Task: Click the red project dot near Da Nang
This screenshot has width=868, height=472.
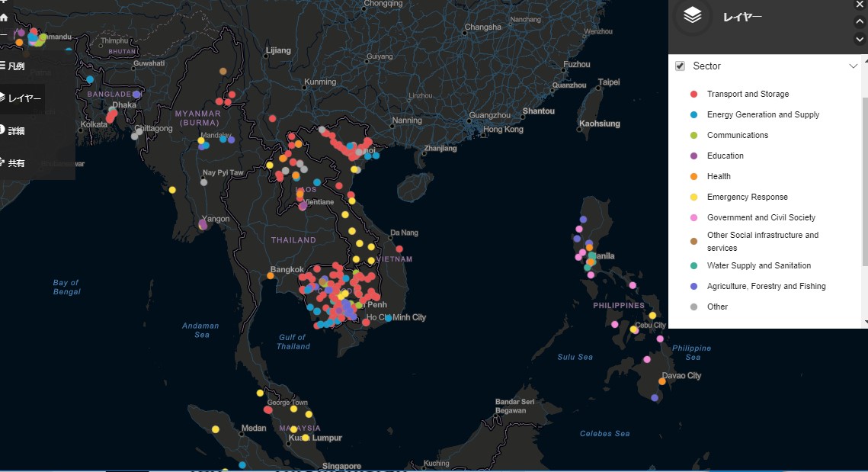Action: (399, 249)
